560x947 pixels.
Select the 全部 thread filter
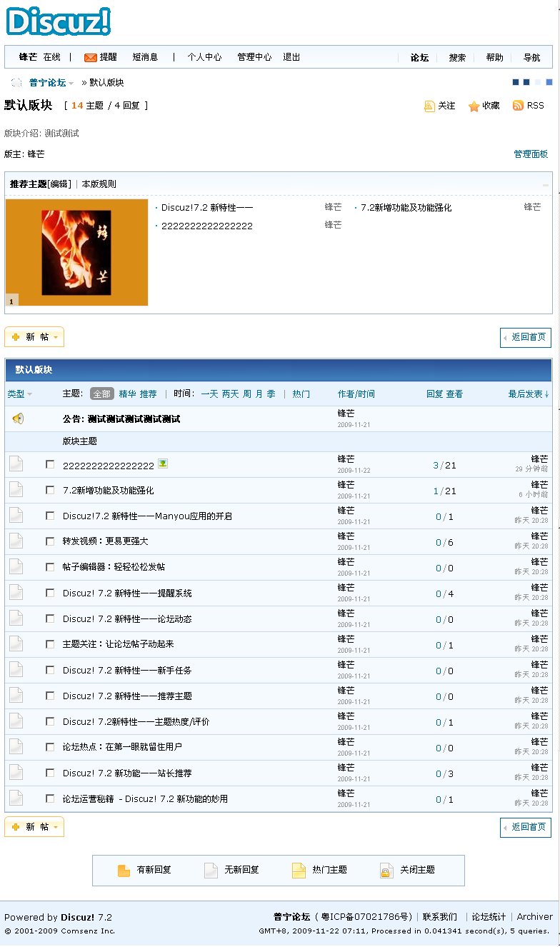pos(102,394)
